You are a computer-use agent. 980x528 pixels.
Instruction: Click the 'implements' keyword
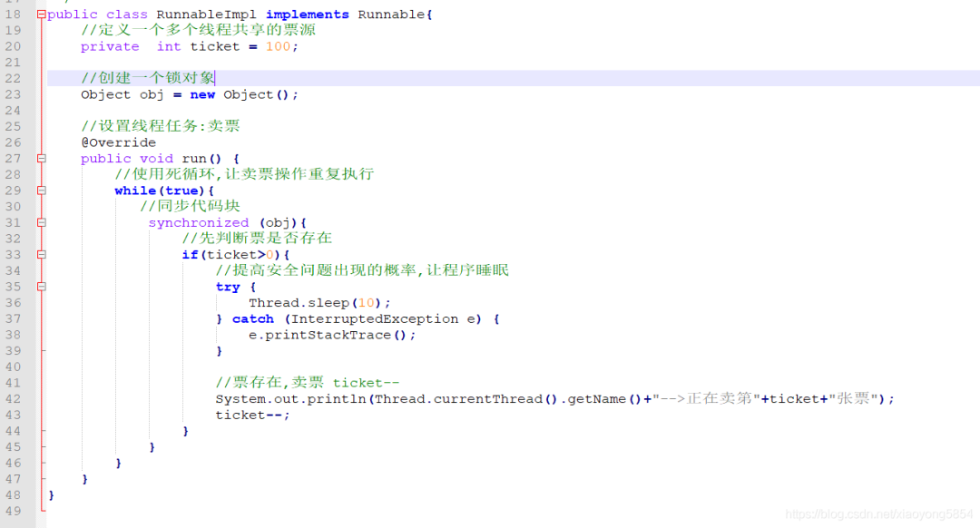(x=308, y=15)
